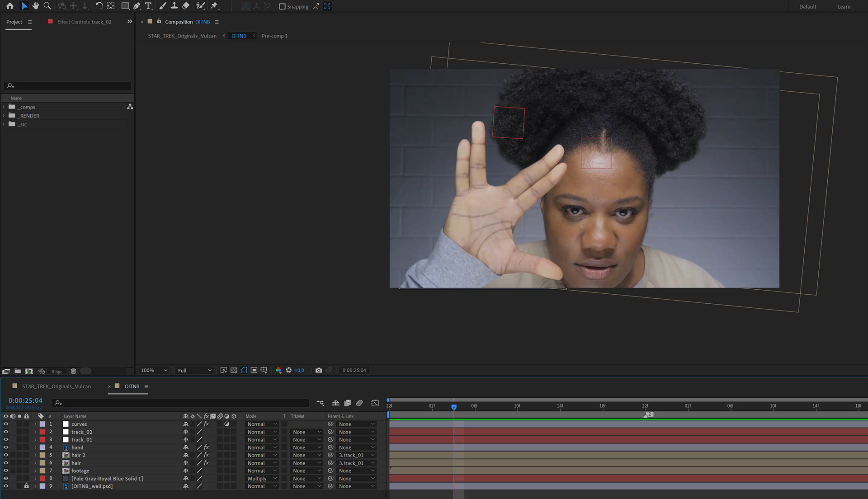Screen dimensions: 868x499
Task: Select the Brush tool
Action: [163, 6]
